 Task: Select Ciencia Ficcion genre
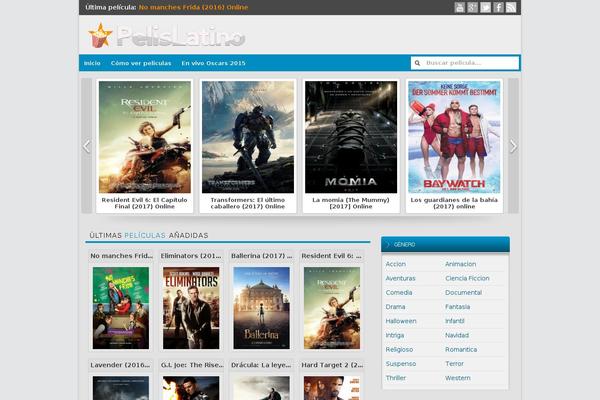point(467,278)
